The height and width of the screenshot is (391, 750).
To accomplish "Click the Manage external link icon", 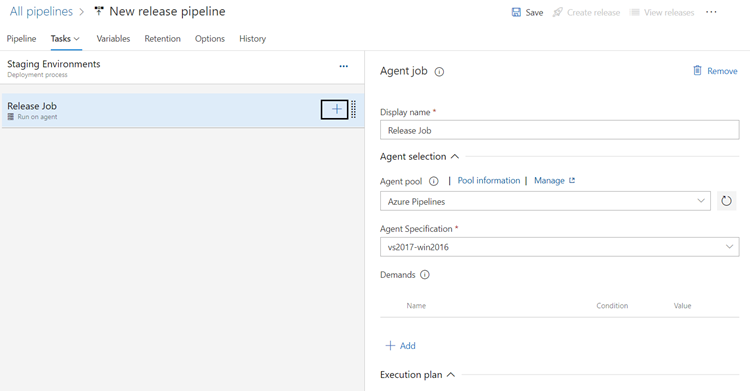I will (x=572, y=180).
